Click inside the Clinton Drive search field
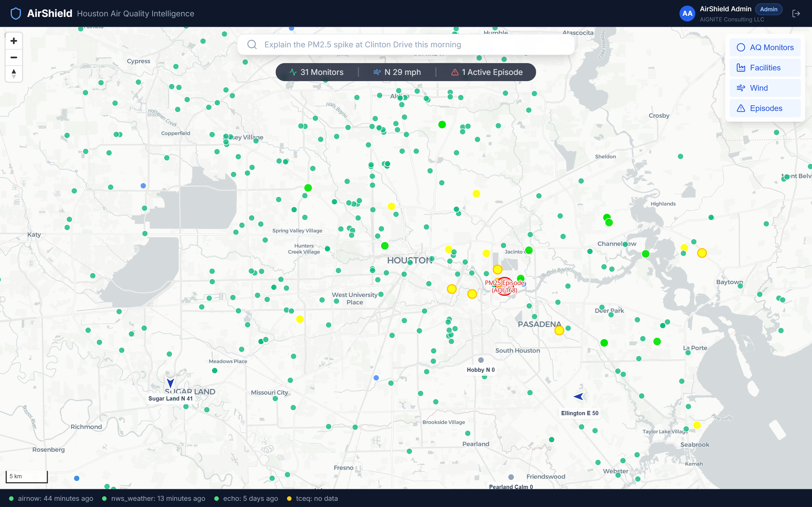Screen dimensions: 812x507 (403, 44)
